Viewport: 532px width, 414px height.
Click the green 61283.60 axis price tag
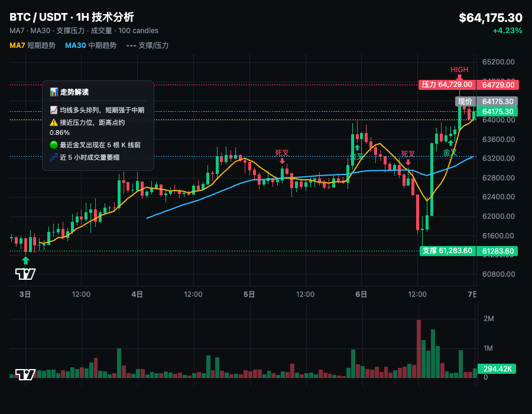(497, 251)
